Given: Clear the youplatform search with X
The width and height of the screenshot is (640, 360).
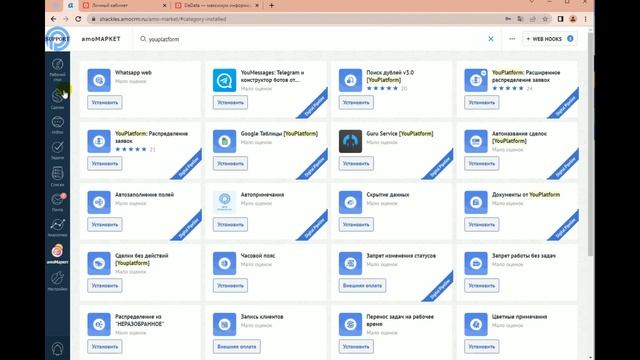Looking at the screenshot, I should coord(491,39).
